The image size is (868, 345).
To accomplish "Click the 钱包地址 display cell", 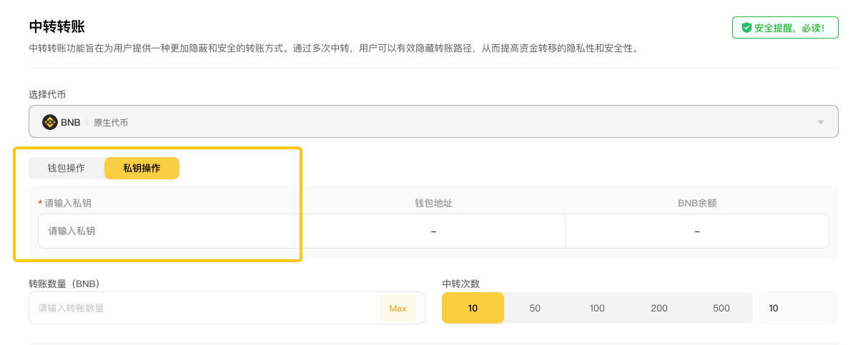I will click(433, 231).
